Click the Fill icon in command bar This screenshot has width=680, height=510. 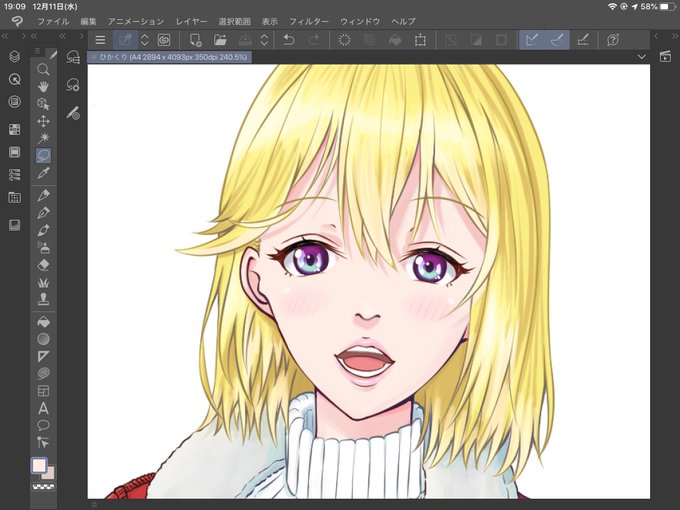[395, 40]
